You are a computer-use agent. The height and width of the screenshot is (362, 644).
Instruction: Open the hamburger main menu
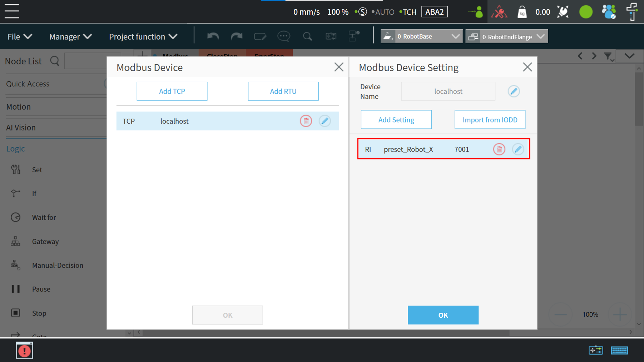pos(12,11)
